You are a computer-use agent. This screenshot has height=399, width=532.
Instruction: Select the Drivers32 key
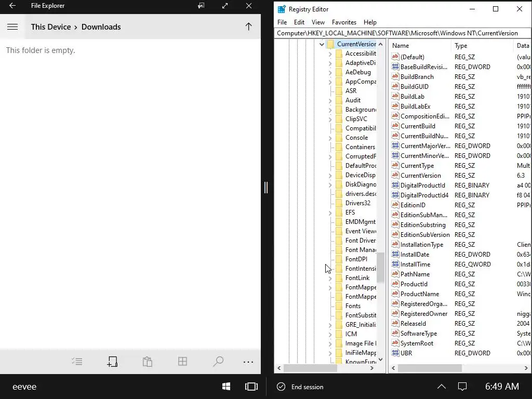tap(357, 203)
